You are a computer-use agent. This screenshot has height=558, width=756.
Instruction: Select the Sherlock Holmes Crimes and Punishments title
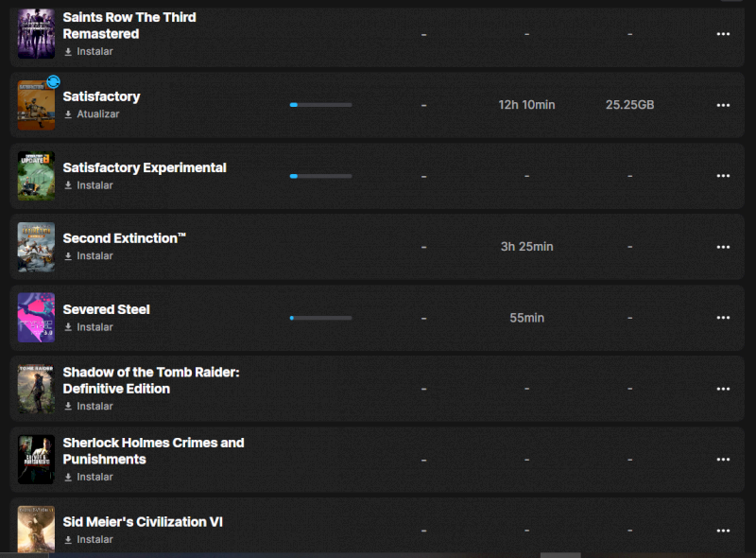click(x=153, y=451)
